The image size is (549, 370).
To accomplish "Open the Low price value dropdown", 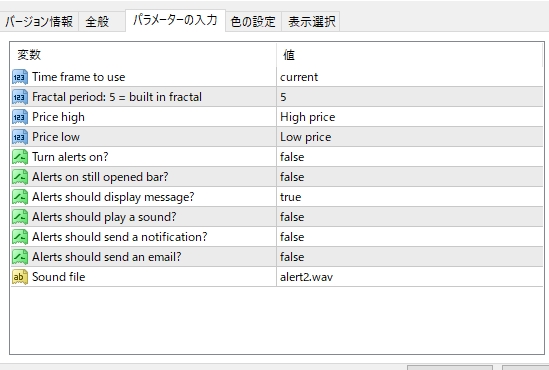I will pyautogui.click(x=410, y=137).
